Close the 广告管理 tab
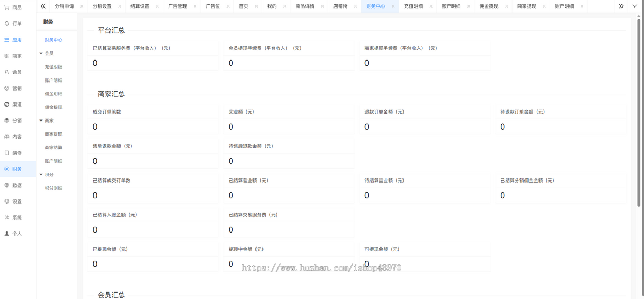 [x=195, y=6]
